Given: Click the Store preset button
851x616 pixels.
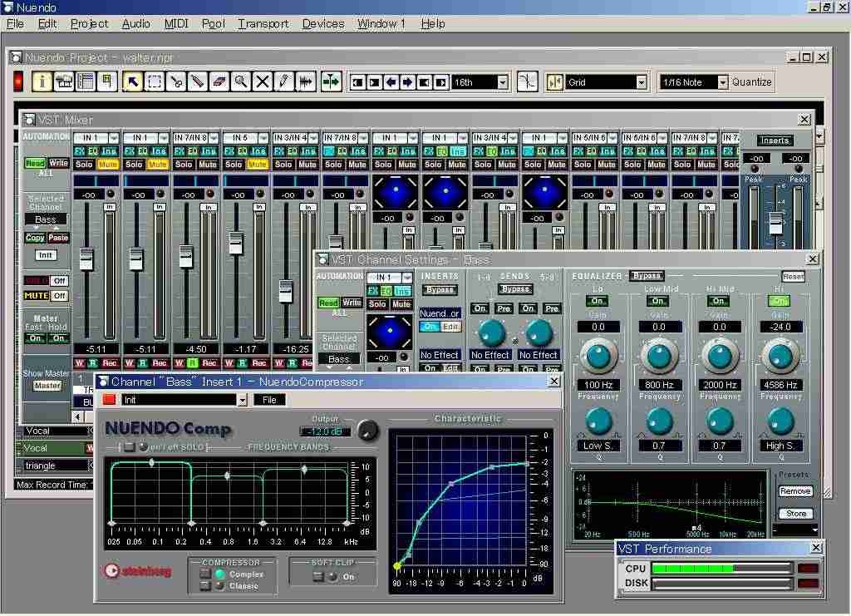Looking at the screenshot, I should click(795, 514).
